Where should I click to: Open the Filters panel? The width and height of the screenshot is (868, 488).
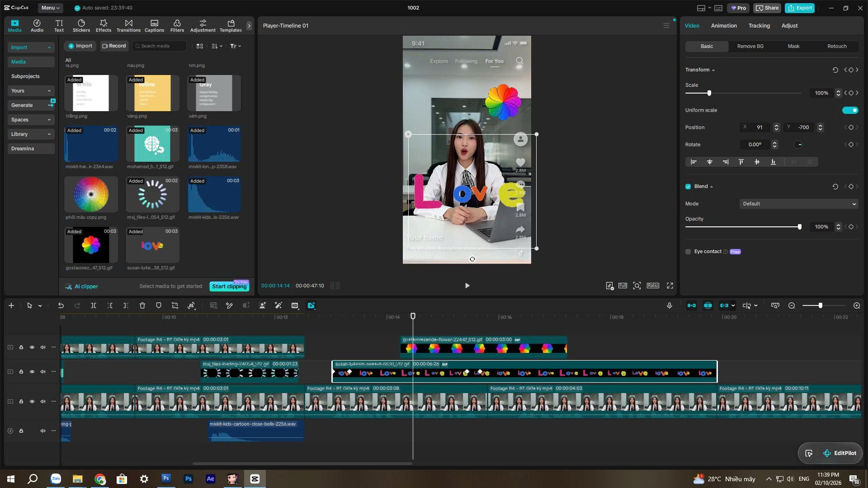tap(177, 26)
